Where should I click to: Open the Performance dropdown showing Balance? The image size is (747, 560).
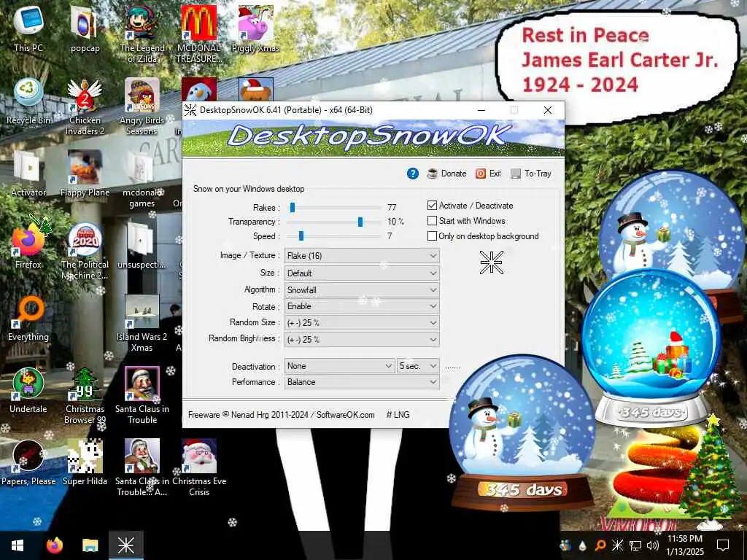point(362,382)
